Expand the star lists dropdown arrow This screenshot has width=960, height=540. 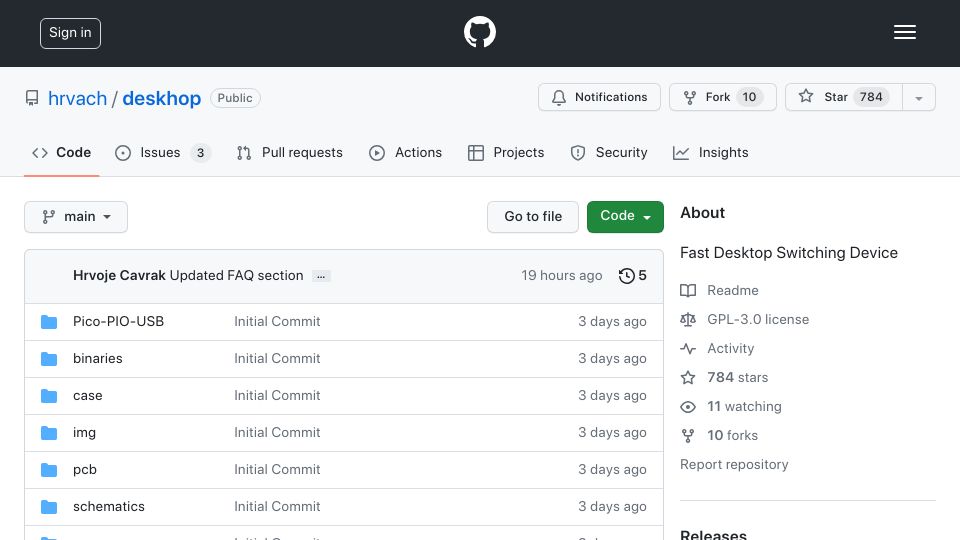pyautogui.click(x=918, y=98)
